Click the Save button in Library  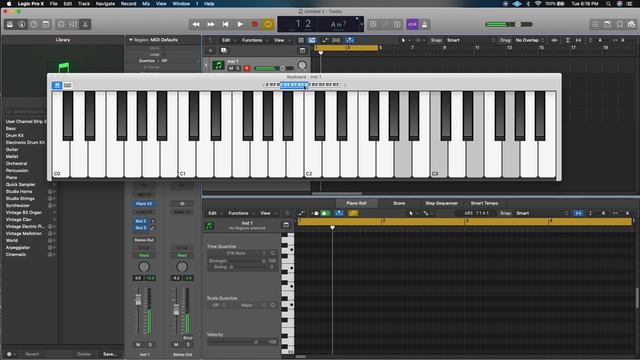click(109, 354)
